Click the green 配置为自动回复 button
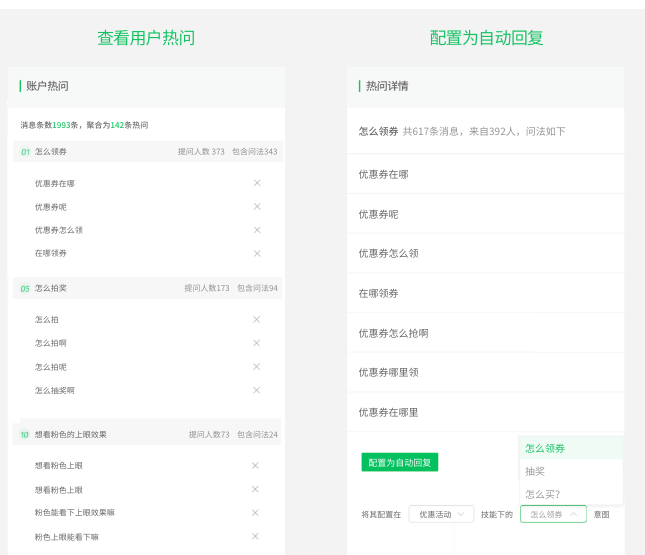The image size is (645, 555). [400, 462]
